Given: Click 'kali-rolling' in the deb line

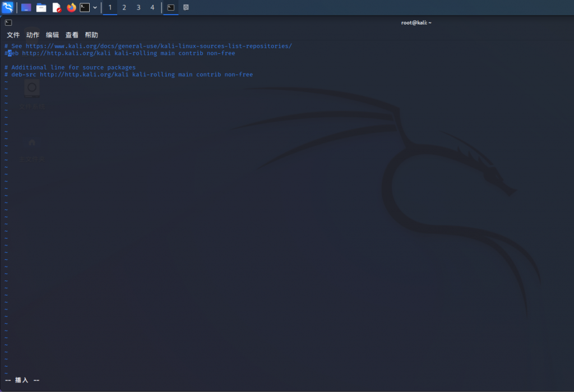Looking at the screenshot, I should [x=136, y=53].
